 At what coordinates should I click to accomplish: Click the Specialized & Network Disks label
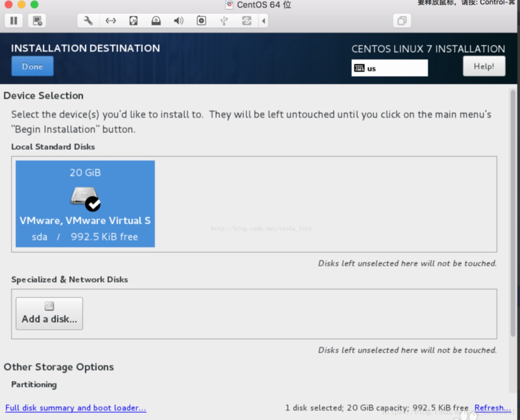pos(69,279)
